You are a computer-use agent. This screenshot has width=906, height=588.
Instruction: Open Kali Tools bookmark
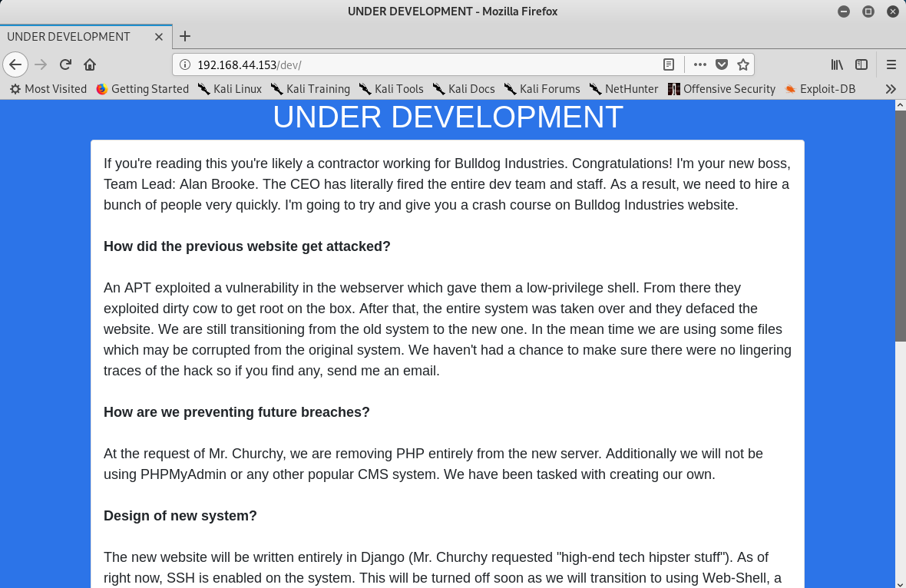(x=391, y=89)
